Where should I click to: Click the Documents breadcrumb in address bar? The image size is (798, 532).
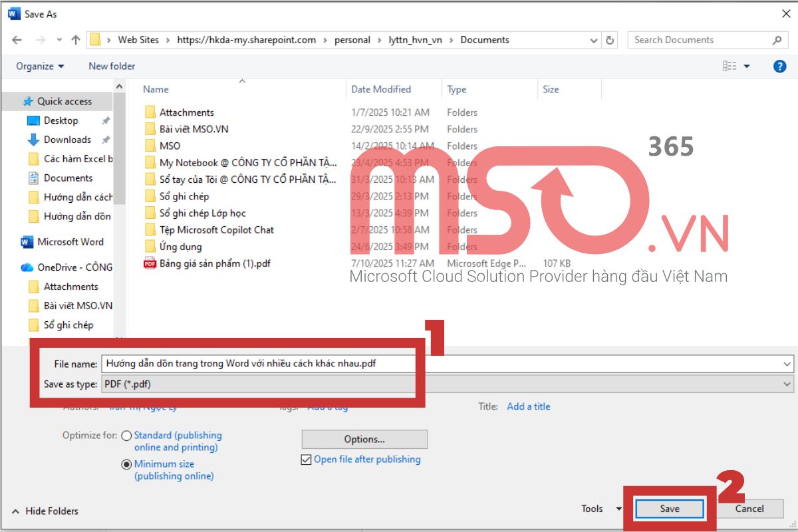[485, 40]
